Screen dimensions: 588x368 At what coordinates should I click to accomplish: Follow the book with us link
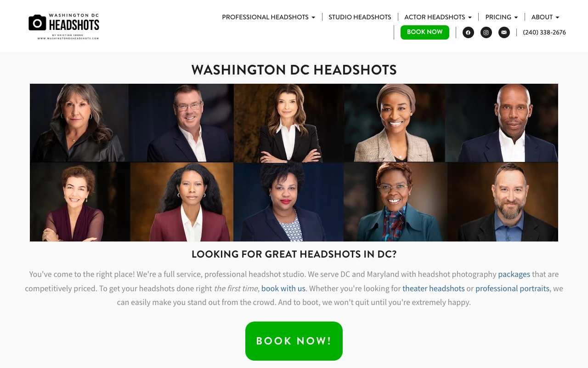click(x=283, y=288)
